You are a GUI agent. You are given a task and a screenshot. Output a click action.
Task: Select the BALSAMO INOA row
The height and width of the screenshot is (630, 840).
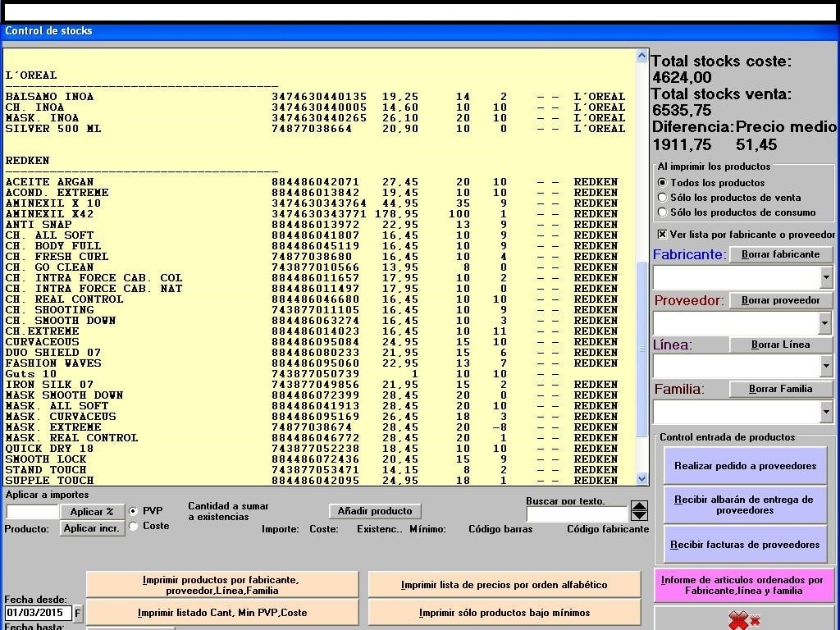click(x=316, y=97)
